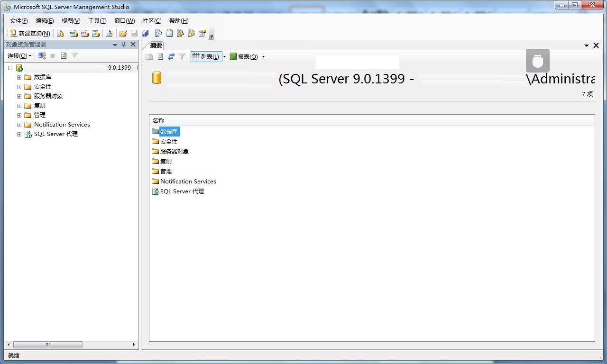The height and width of the screenshot is (364, 607).
Task: Open the Properties Window toolbar icon
Action: coord(202,33)
